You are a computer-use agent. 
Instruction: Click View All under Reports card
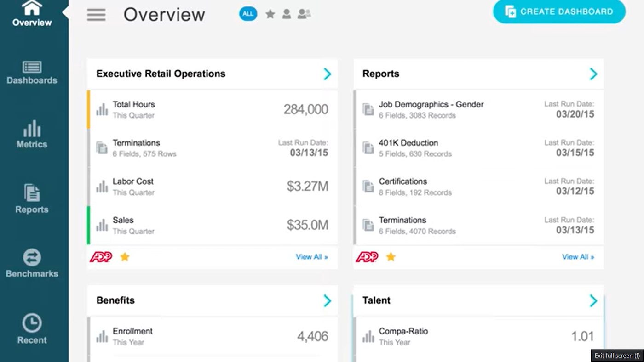tap(578, 257)
